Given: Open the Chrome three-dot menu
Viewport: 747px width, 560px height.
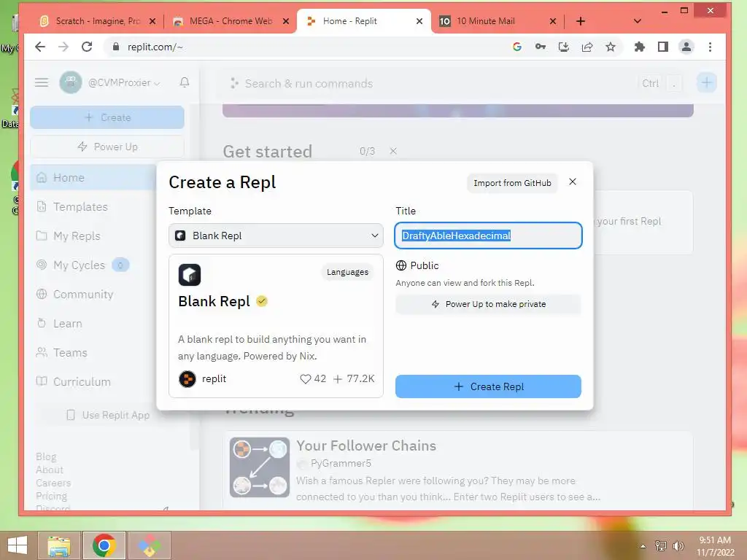Looking at the screenshot, I should tap(710, 47).
